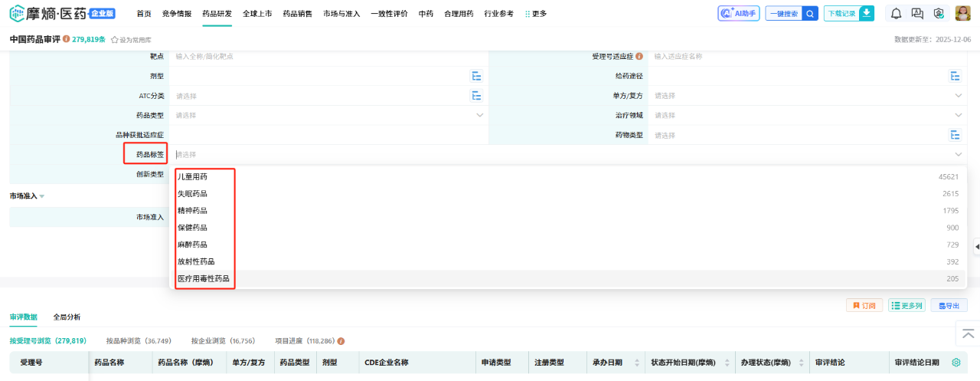The width and height of the screenshot is (980, 381).
Task: Click the 导出 export button
Action: (x=949, y=305)
